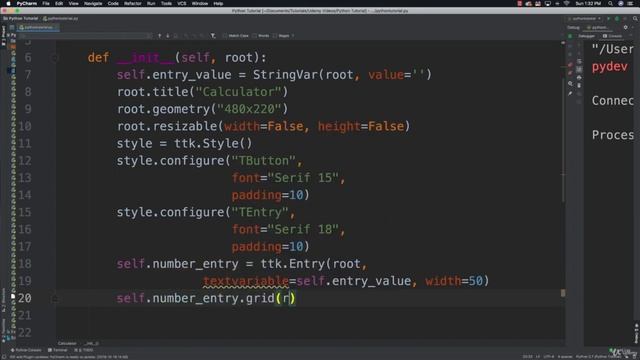The width and height of the screenshot is (640, 360).
Task: Open the run configuration dropdown
Action: pos(584,18)
